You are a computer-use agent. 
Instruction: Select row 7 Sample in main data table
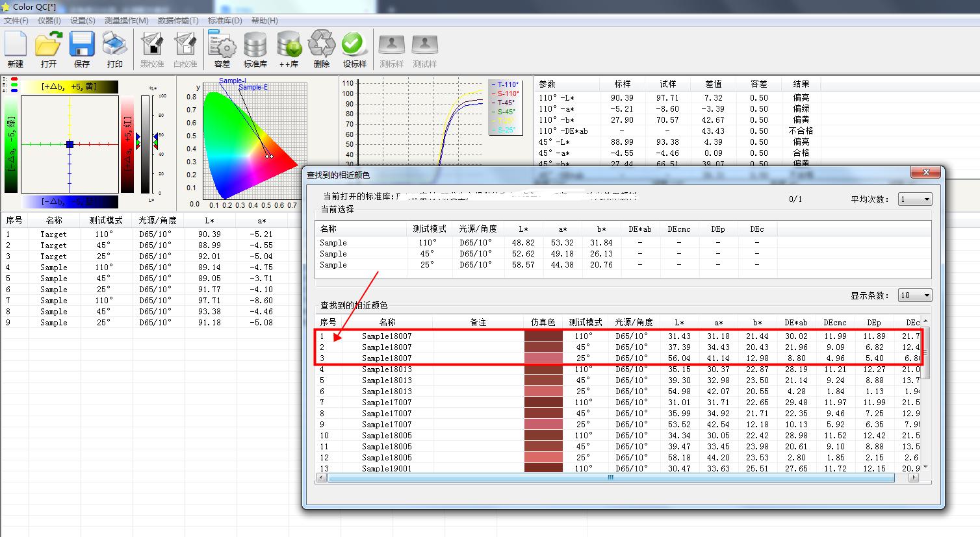[x=53, y=301]
